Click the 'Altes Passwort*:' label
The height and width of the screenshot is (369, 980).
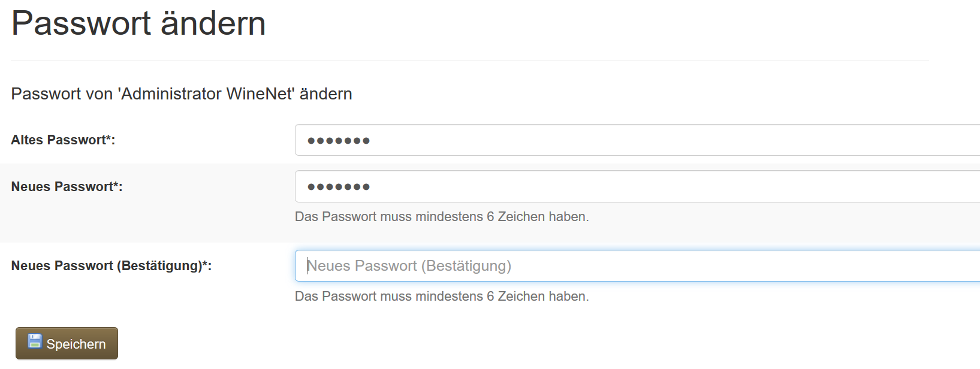62,140
